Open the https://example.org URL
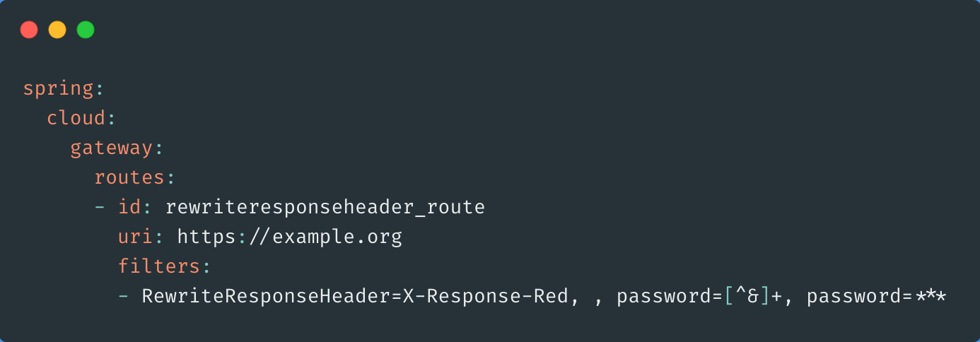This screenshot has height=342, width=980. (289, 237)
